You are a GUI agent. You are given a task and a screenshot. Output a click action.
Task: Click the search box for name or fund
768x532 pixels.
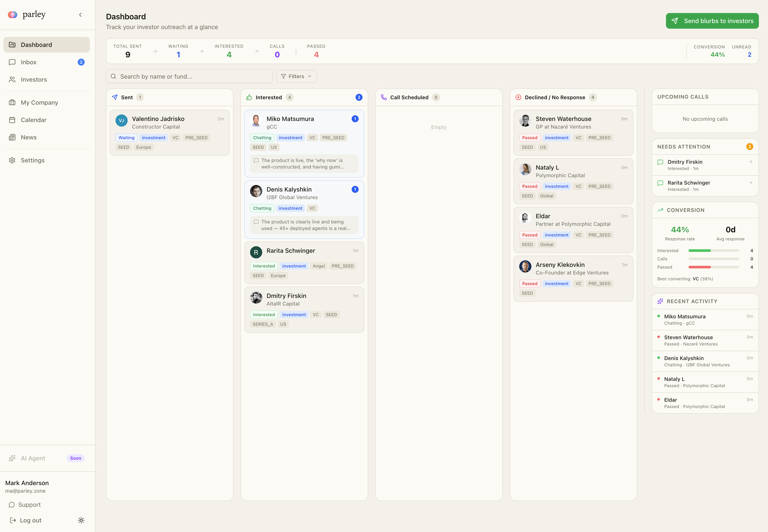coord(189,76)
